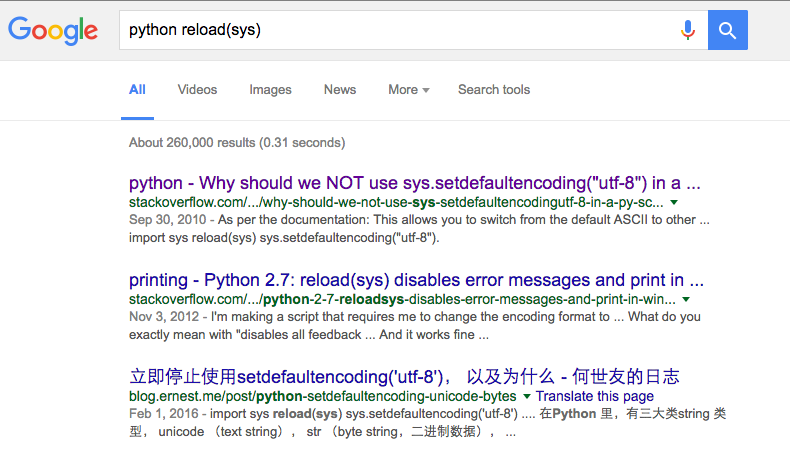The image size is (790, 457).
Task: Open the News tab
Action: [x=340, y=90]
